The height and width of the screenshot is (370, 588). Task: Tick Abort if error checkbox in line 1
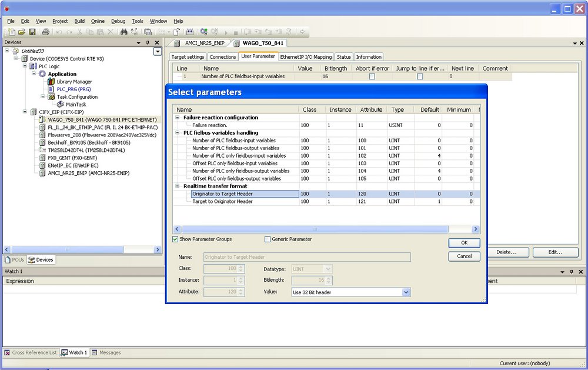point(372,76)
